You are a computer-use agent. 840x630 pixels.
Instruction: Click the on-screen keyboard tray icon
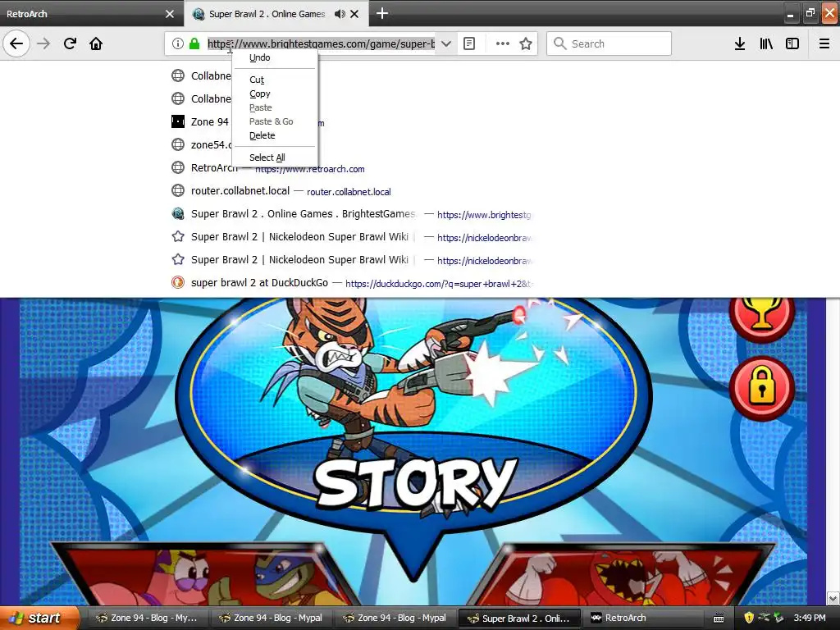(719, 619)
